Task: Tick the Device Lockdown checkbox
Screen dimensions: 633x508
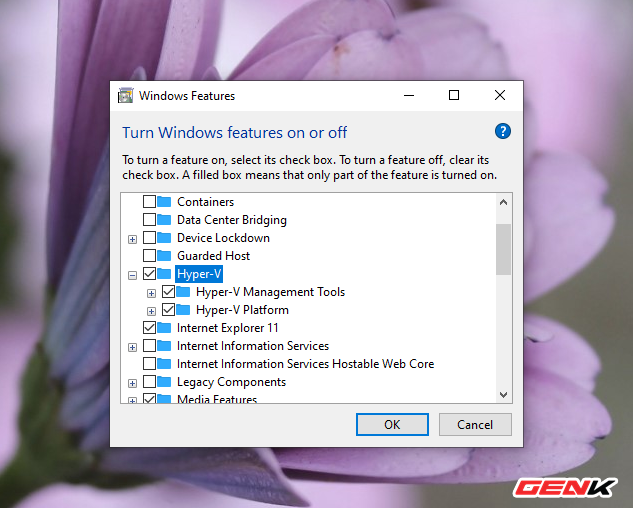Action: pyautogui.click(x=149, y=237)
